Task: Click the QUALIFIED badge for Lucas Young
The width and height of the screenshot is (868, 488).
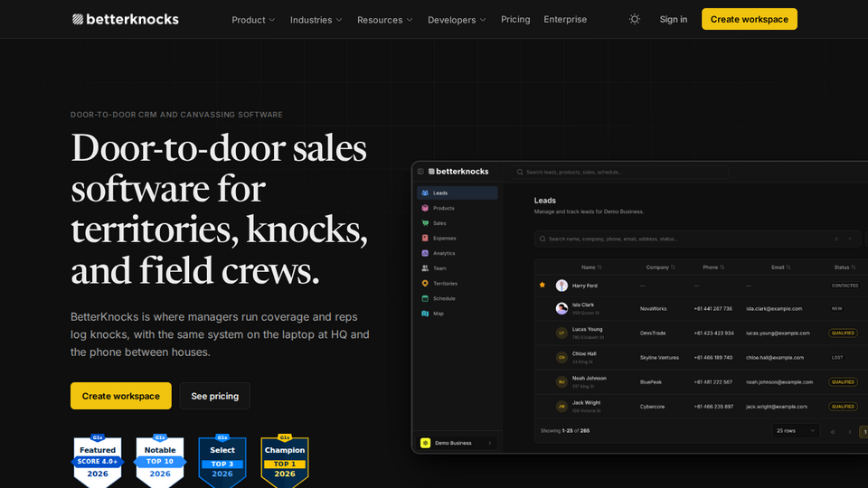Action: [x=843, y=333]
